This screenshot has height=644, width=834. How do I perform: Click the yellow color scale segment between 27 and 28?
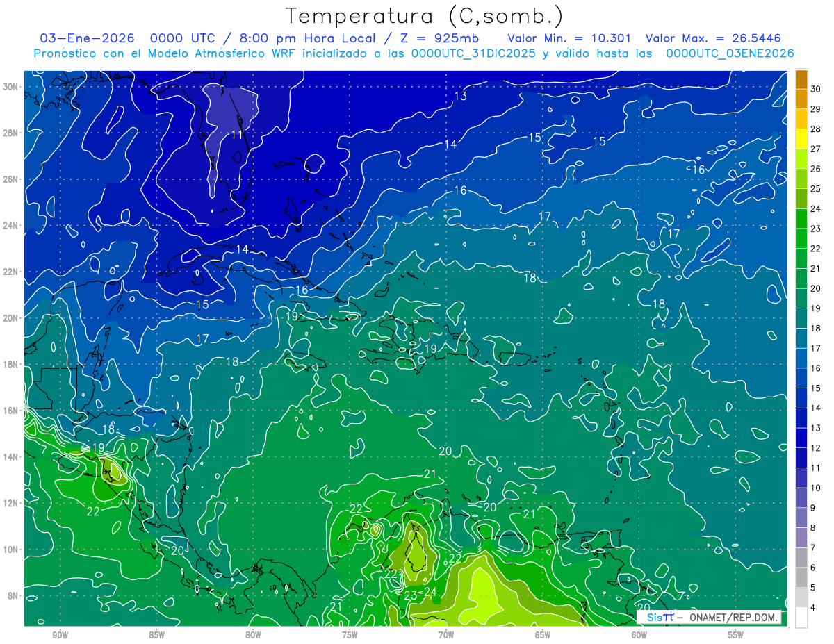point(801,139)
